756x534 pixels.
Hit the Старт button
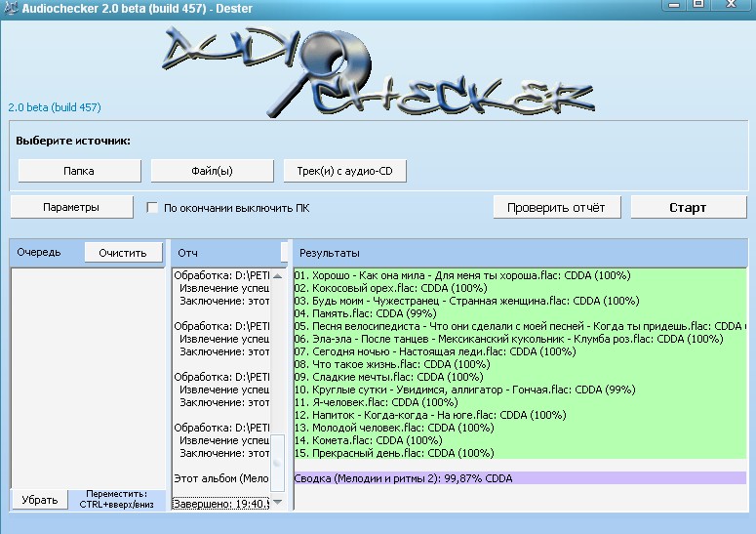tap(687, 207)
